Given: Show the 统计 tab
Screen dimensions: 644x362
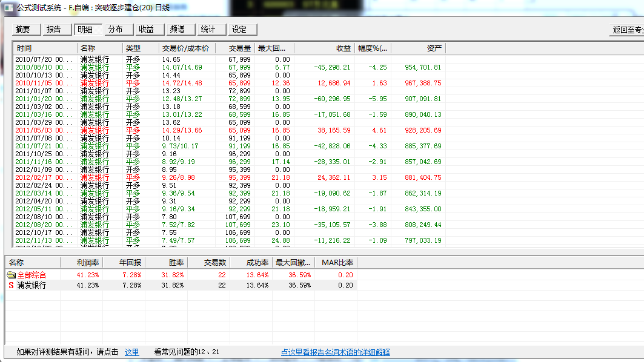Looking at the screenshot, I should (211, 30).
